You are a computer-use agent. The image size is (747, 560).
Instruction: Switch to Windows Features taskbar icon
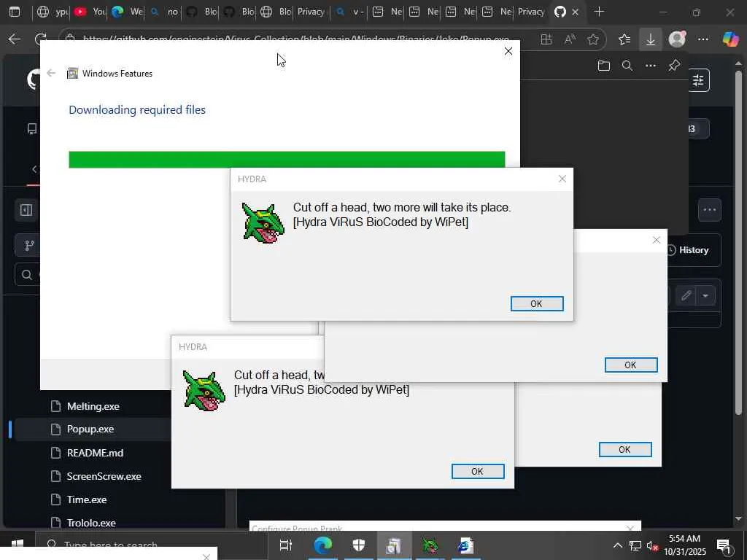395,545
